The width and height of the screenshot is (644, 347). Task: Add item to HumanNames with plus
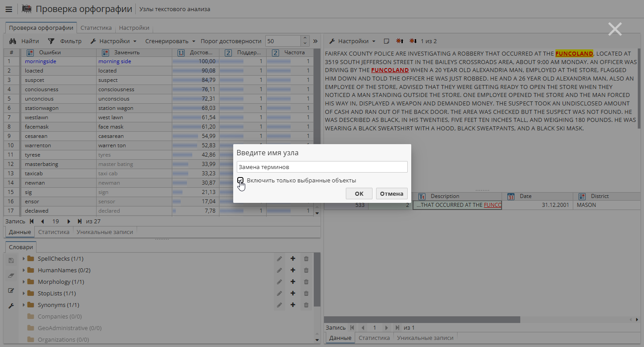click(x=293, y=270)
